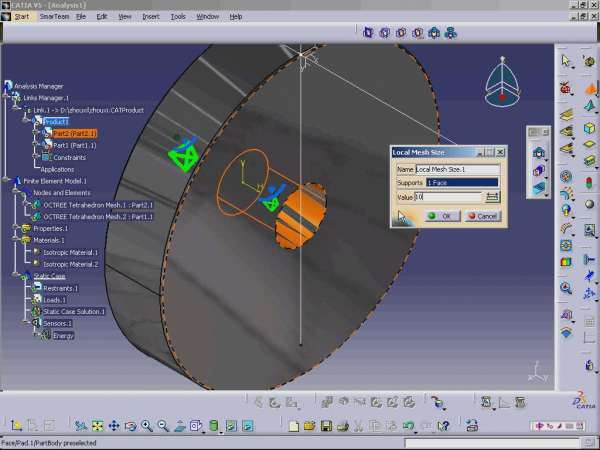The image size is (600, 450).
Task: Click the Fly mode icon at bottom left
Action: (x=81, y=426)
